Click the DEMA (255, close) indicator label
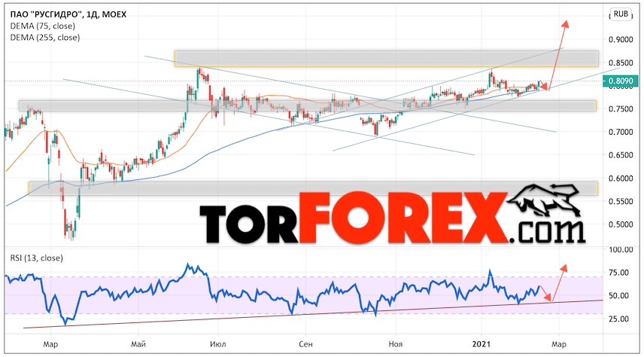 coord(45,38)
